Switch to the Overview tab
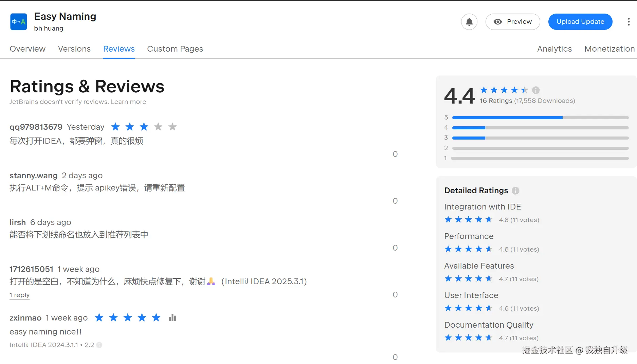637x364 pixels. [x=28, y=49]
